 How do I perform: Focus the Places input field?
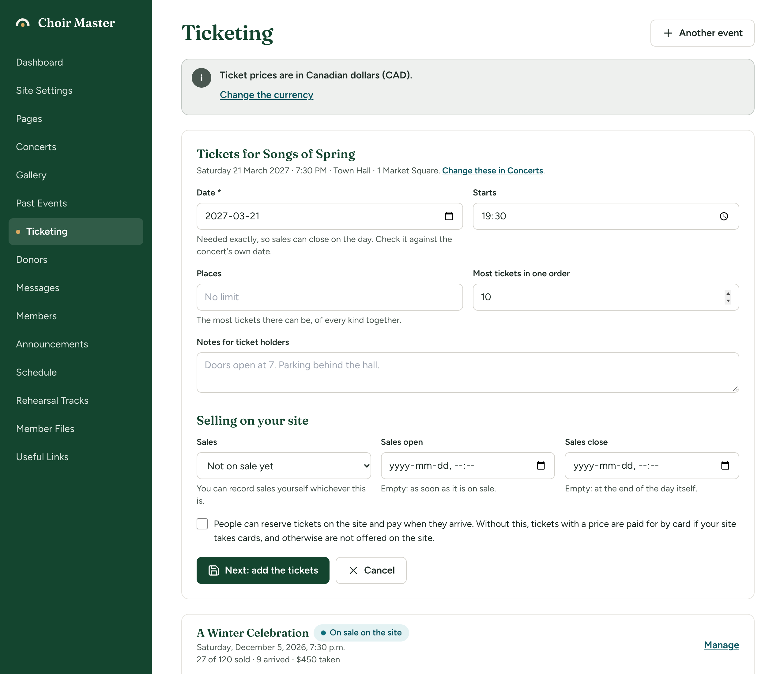(x=330, y=297)
